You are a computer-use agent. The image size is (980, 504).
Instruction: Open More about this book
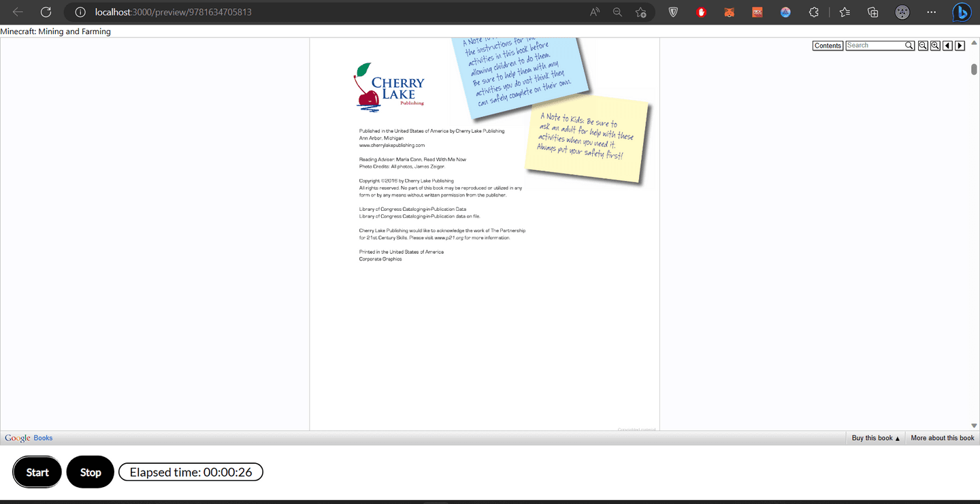(943, 438)
